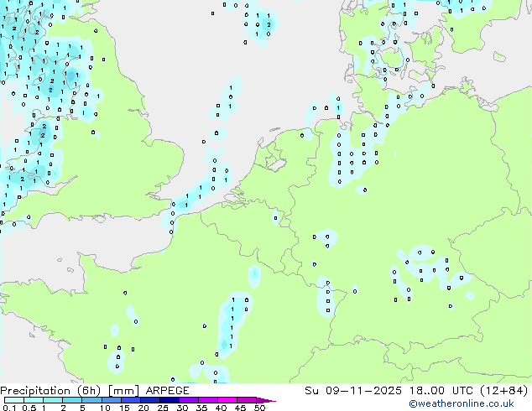Select the 'Su 09-11-2025' date text
The width and height of the screenshot is (532, 411).
pos(353,391)
